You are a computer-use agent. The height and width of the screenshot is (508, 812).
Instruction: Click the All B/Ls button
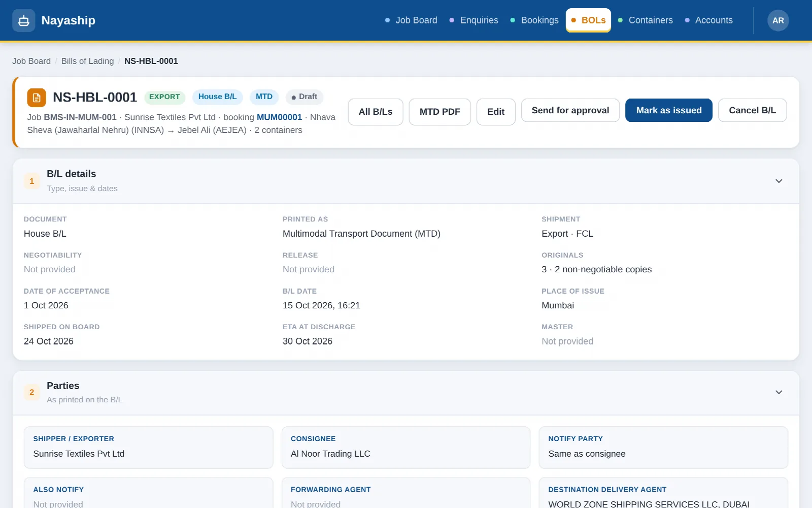(x=376, y=112)
